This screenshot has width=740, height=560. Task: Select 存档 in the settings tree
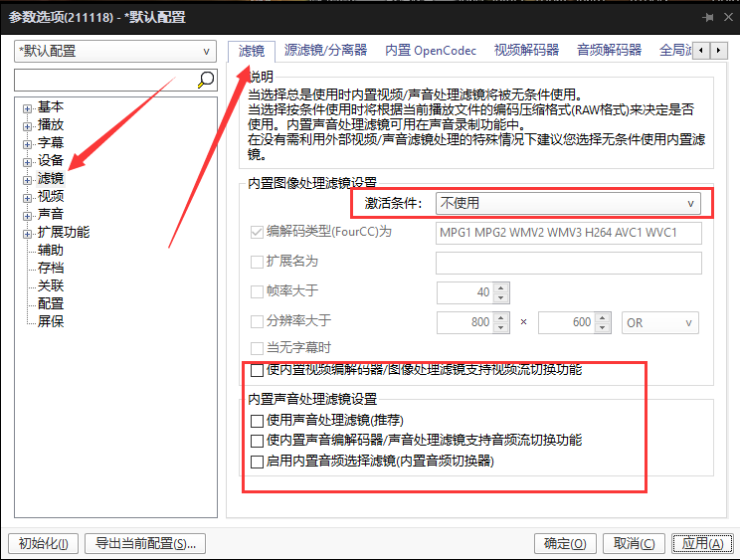(x=51, y=268)
